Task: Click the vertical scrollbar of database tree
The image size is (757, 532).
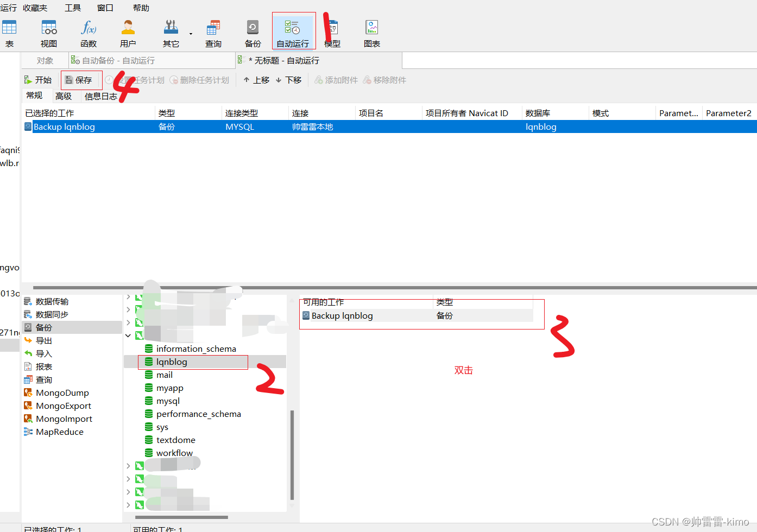Action: (292, 455)
